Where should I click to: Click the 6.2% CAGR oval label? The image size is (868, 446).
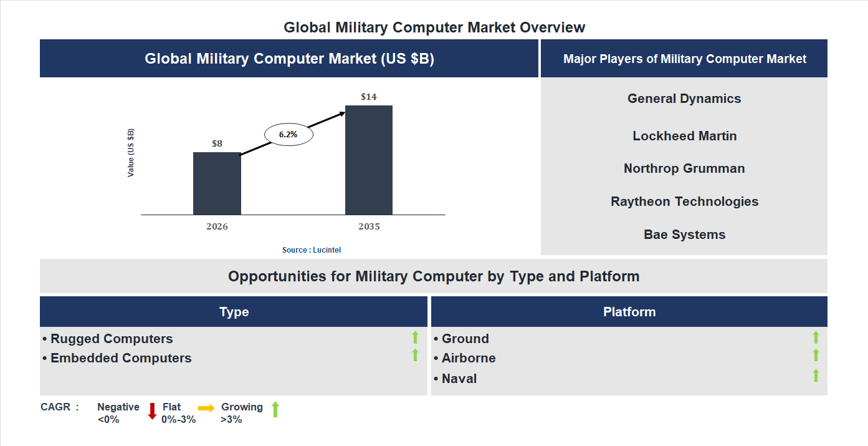pos(289,134)
